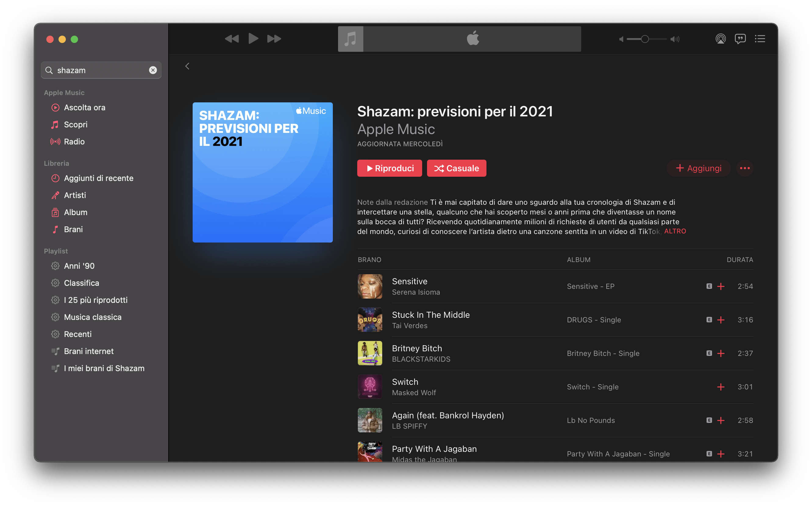The image size is (812, 507).
Task: Clear the shazam search field
Action: [153, 70]
